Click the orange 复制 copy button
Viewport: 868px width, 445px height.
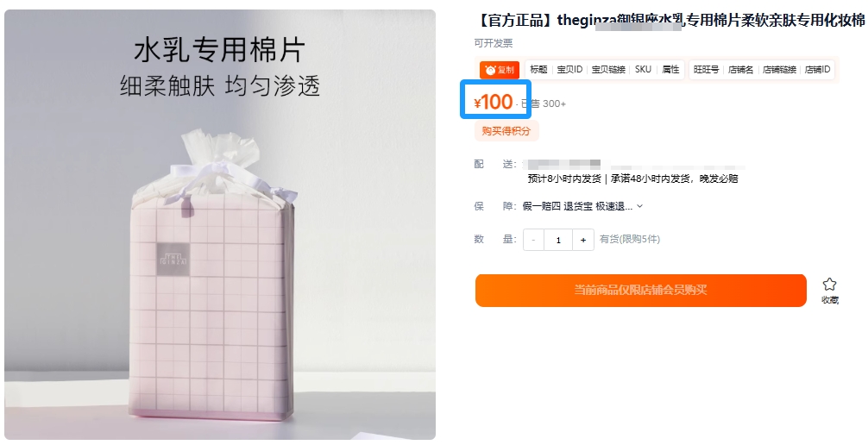[x=500, y=70]
